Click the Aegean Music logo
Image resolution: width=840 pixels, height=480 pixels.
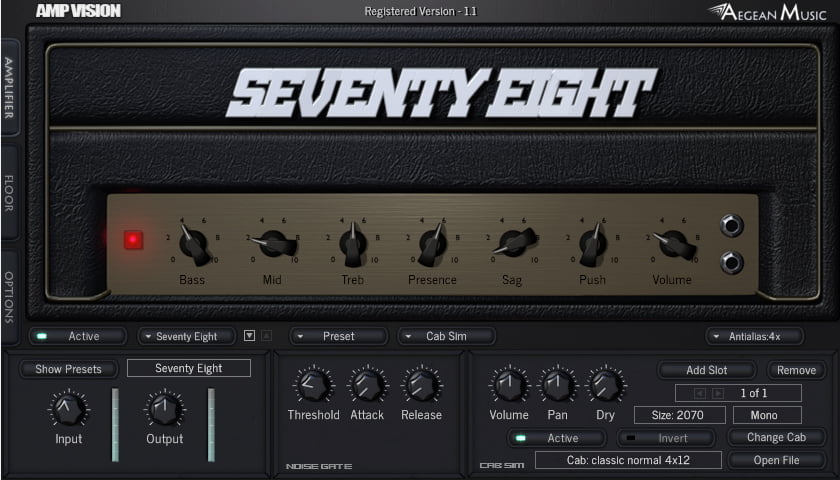pyautogui.click(x=767, y=12)
